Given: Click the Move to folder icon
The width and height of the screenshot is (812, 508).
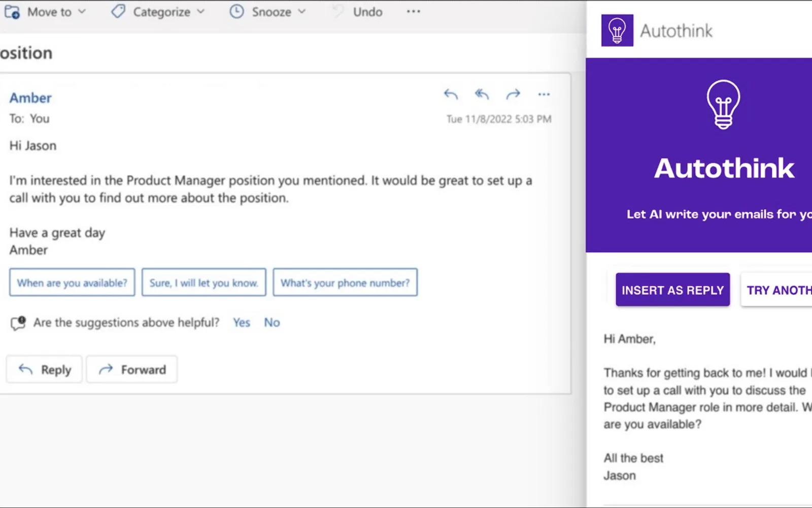Looking at the screenshot, I should 12,12.
